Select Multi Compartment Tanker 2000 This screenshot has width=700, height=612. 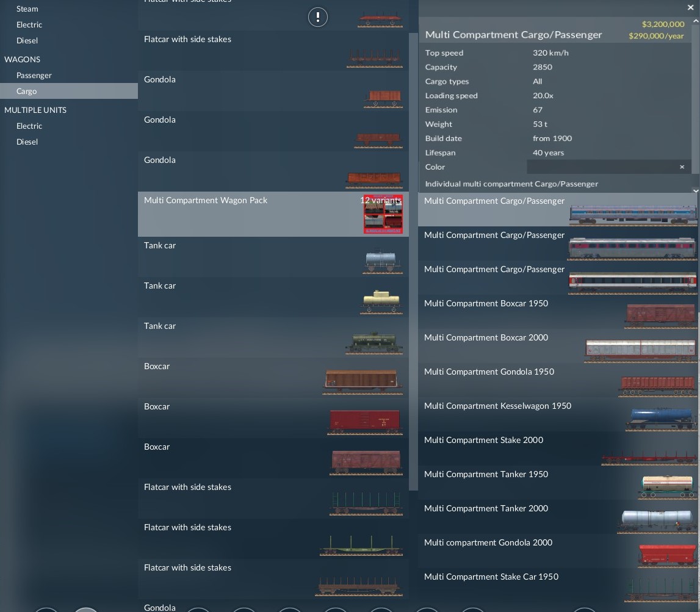(558, 517)
